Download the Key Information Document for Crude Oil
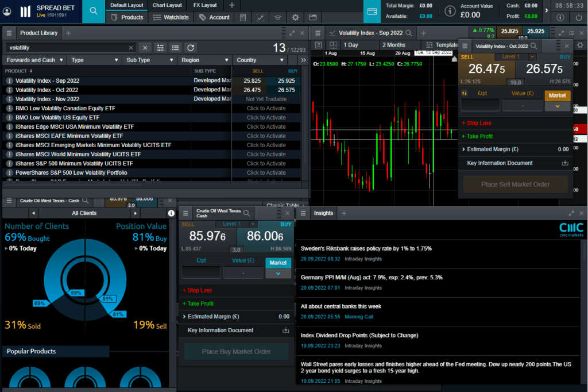Image resolution: width=588 pixels, height=392 pixels. (x=285, y=330)
